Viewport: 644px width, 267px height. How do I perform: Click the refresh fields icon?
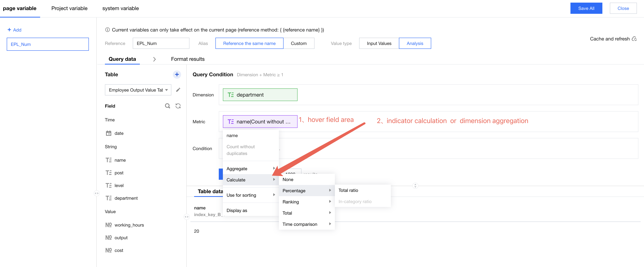tap(178, 106)
